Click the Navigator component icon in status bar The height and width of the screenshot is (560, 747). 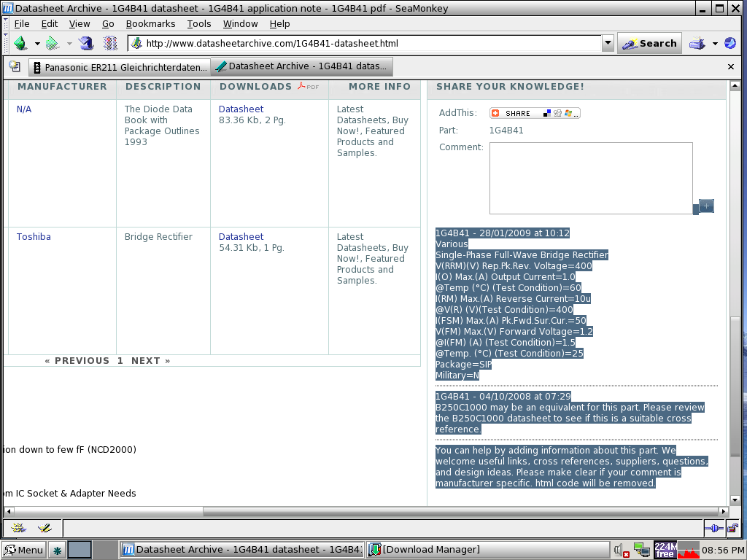tap(18, 528)
